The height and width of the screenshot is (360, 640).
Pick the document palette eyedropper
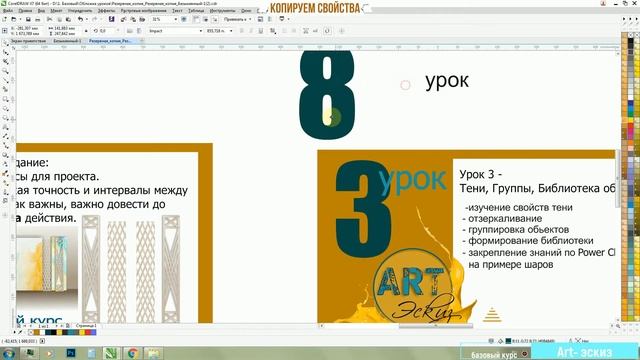point(20,333)
